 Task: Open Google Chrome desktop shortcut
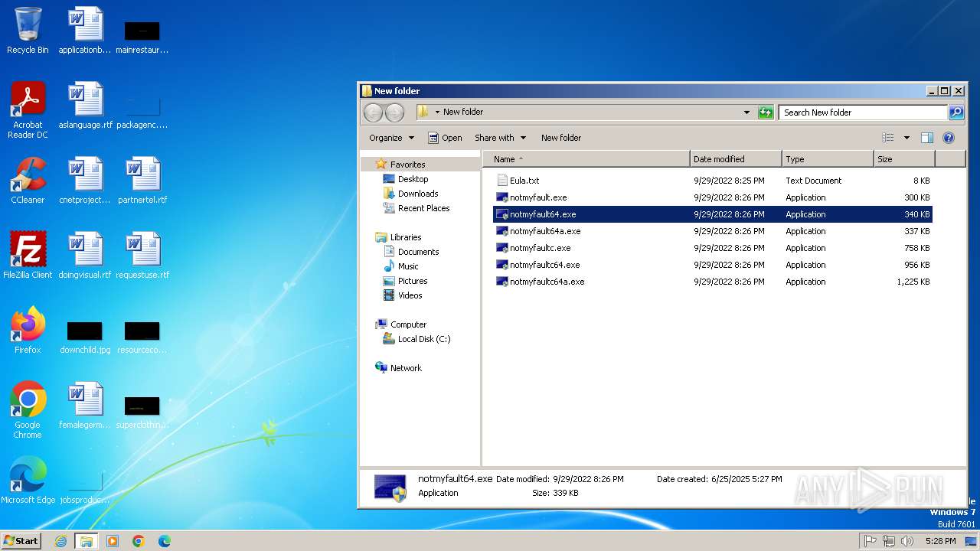[x=28, y=410]
